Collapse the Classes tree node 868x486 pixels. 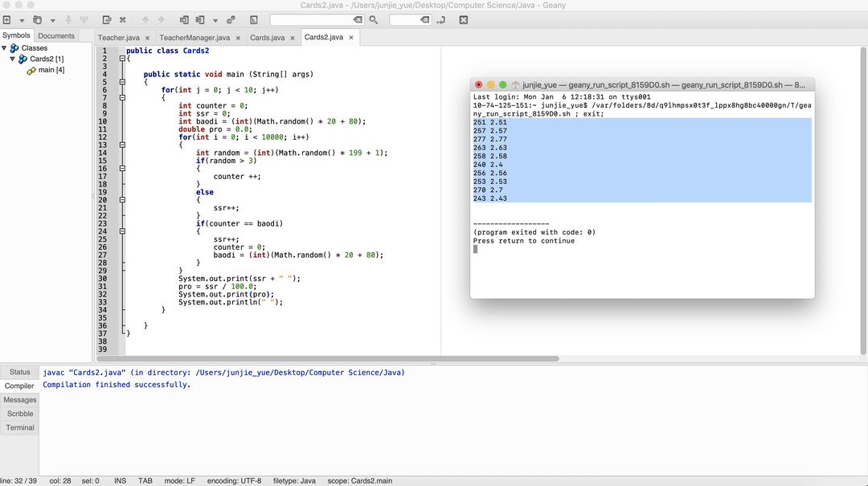click(x=5, y=48)
